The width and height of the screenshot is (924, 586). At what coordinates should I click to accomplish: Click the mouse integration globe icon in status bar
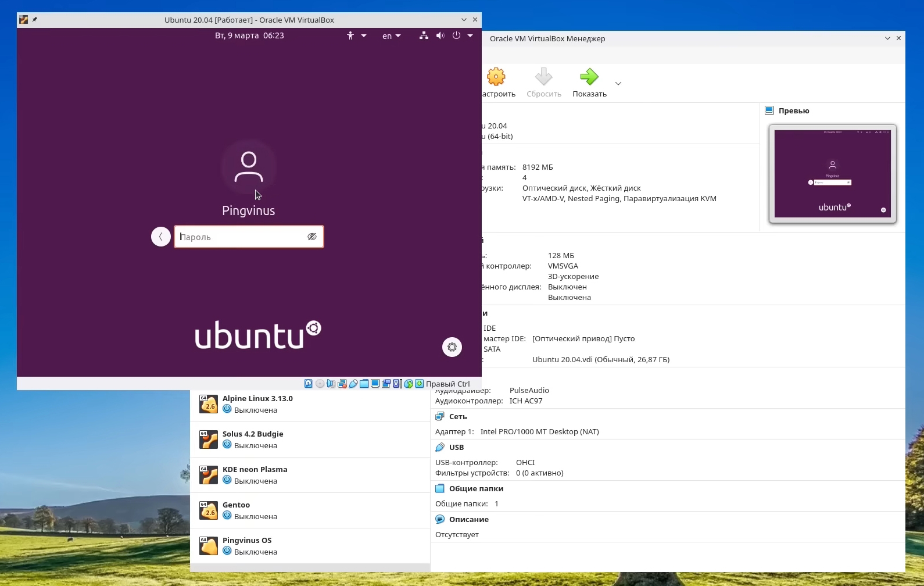pyautogui.click(x=409, y=384)
